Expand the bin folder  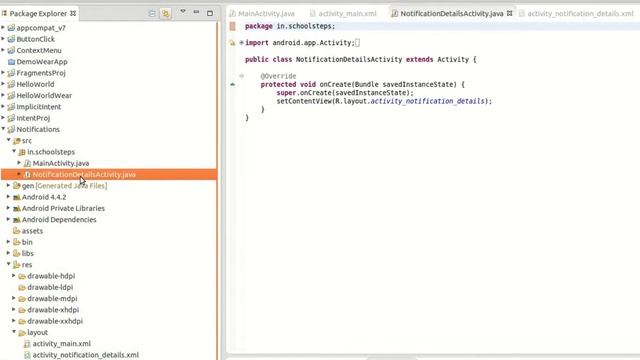(x=9, y=242)
